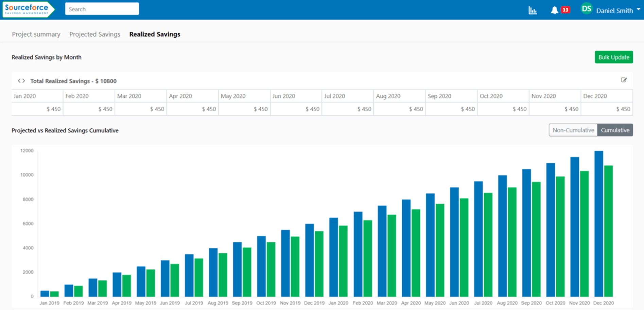The width and height of the screenshot is (644, 310).
Task: Click the Jan 2020 savings value cell
Action: [37, 109]
